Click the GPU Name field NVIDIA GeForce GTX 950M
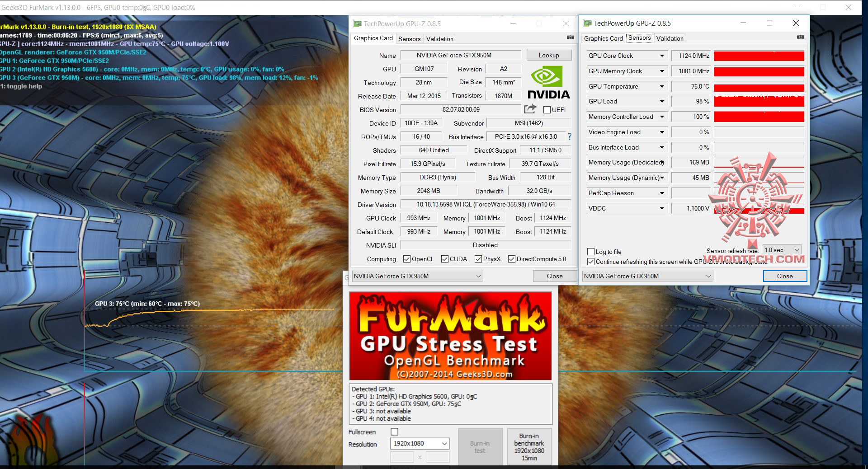The width and height of the screenshot is (868, 469). coord(461,55)
